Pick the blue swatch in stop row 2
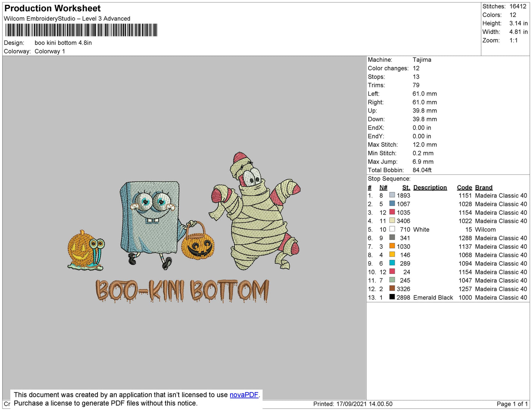Image resolution: width=532 pixels, height=411 pixels. (392, 203)
